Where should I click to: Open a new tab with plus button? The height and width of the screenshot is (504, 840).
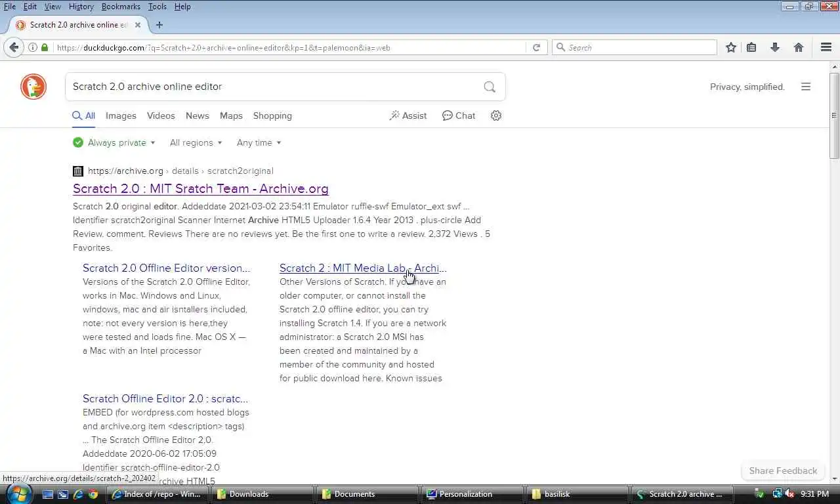pyautogui.click(x=159, y=25)
